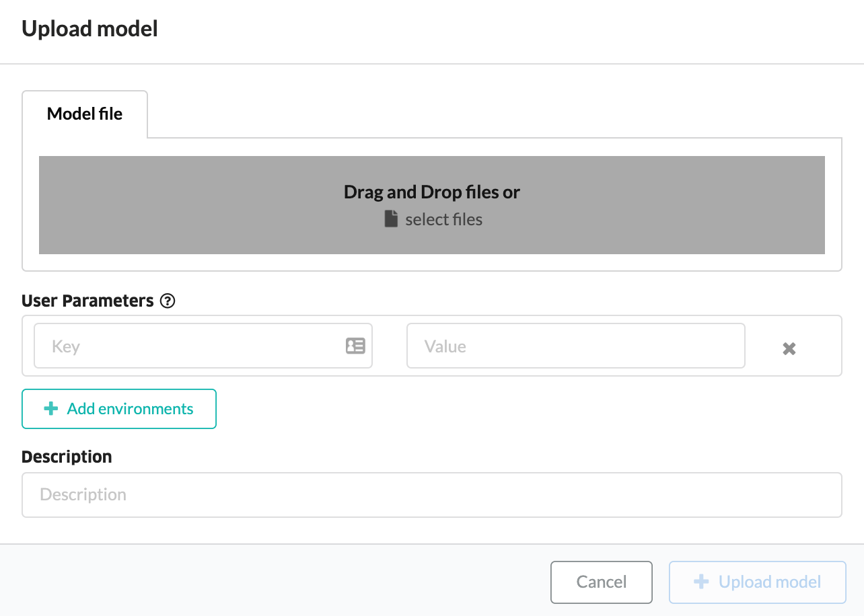Viewport: 864px width, 616px height.
Task: Click the User Parameters label
Action: click(x=88, y=301)
